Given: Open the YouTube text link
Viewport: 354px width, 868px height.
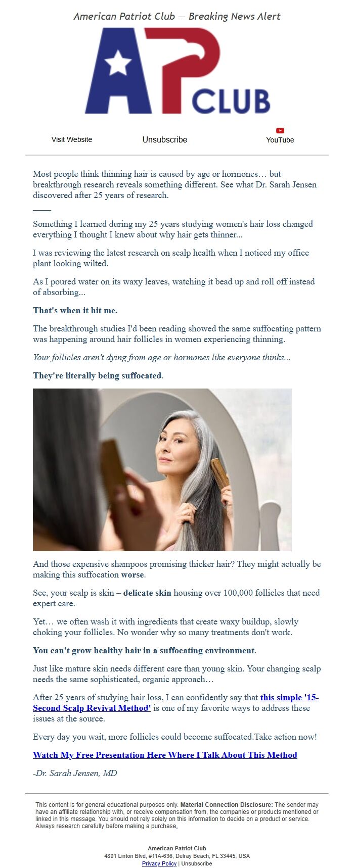Looking at the screenshot, I should [x=280, y=140].
